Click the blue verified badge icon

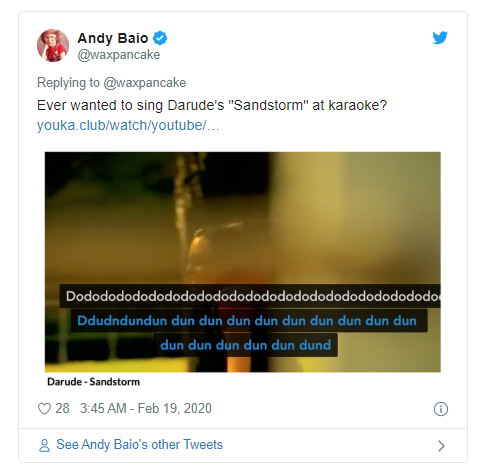160,38
